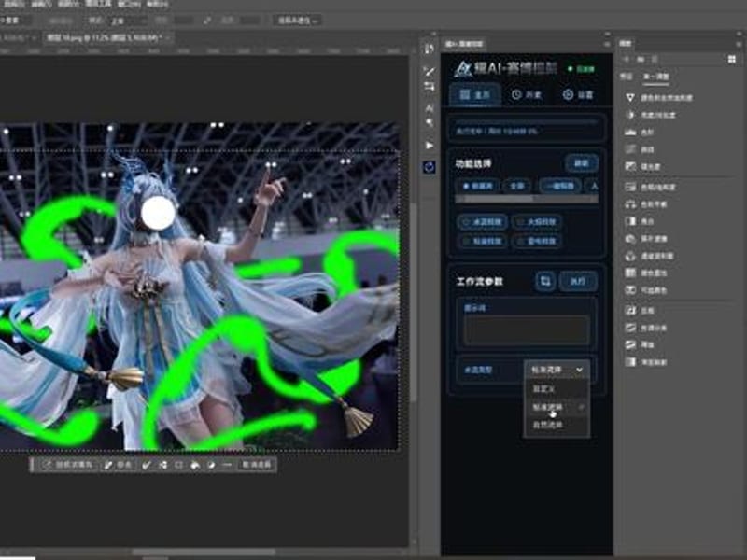Screen dimensions: 747x560
Task: Open the plugin's home tab with grid icon
Action: [475, 94]
